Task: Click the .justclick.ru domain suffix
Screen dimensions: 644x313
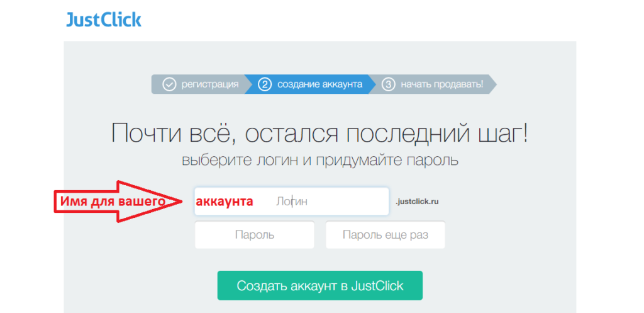Action: click(416, 202)
